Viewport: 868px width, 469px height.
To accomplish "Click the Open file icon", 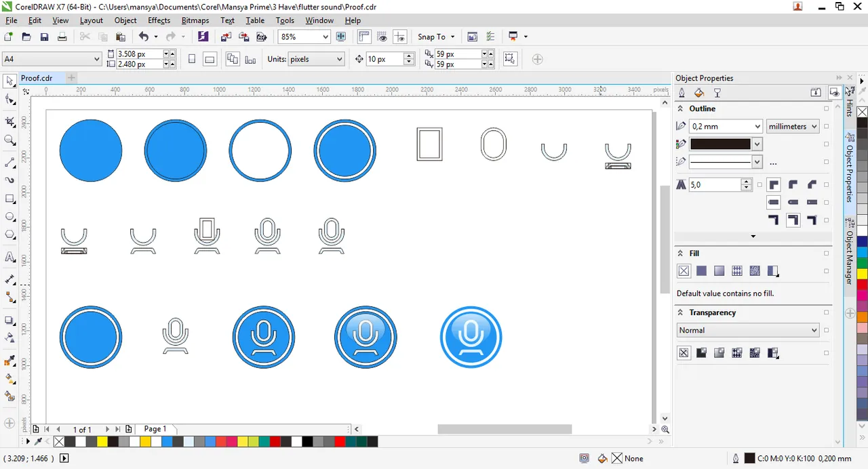I will pyautogui.click(x=26, y=37).
